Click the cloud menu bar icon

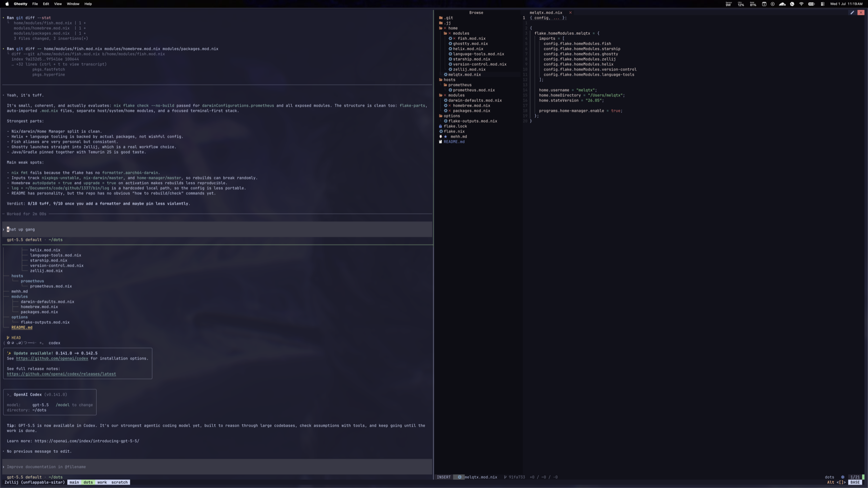coord(782,4)
